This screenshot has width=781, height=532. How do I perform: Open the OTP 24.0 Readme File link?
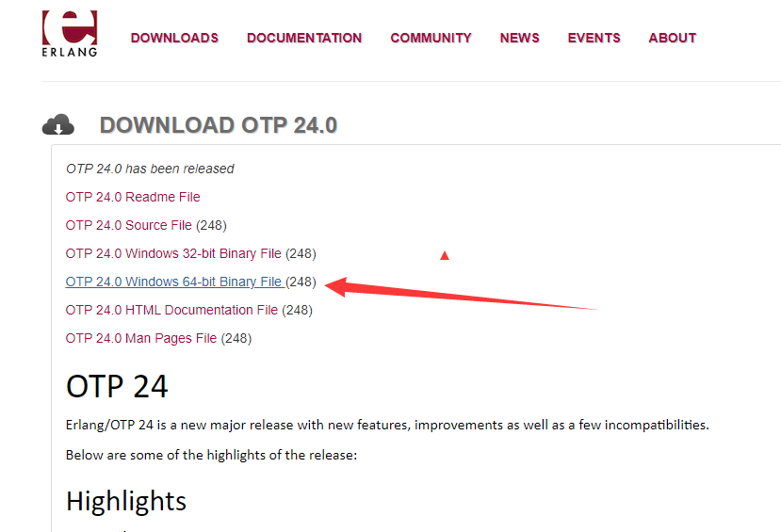[133, 197]
